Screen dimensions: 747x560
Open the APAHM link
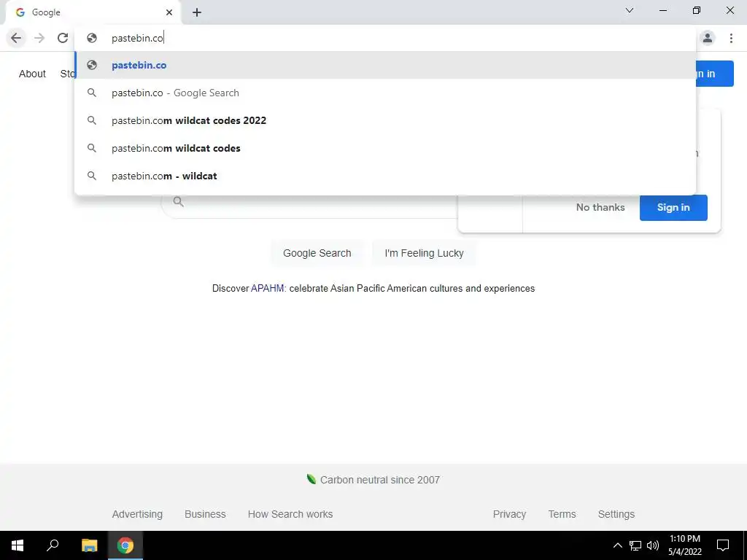[x=267, y=289]
